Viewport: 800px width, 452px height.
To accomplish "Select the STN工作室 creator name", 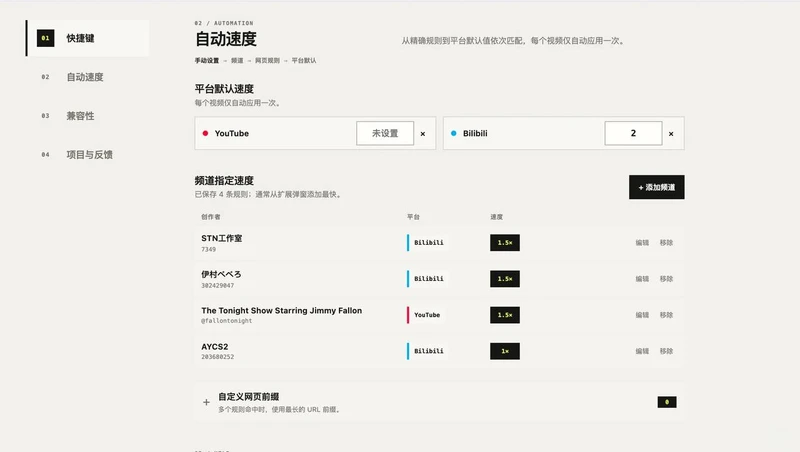I will pos(221,238).
